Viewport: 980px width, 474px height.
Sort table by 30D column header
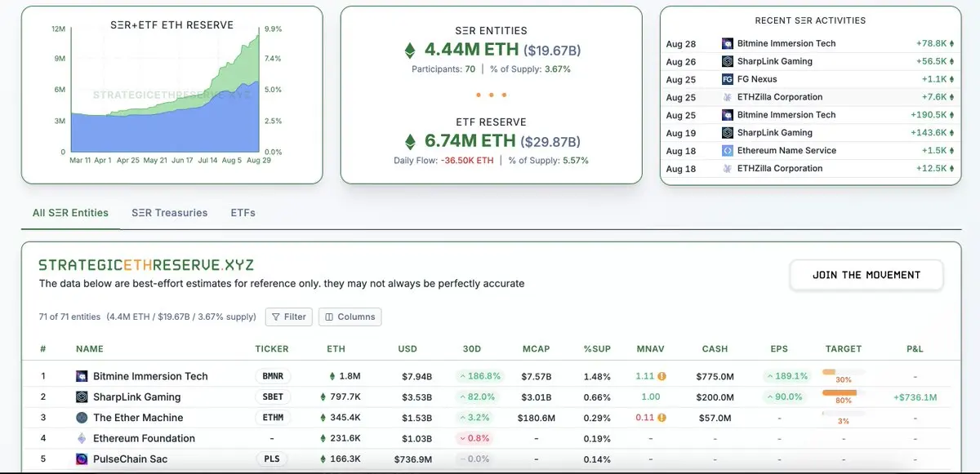pyautogui.click(x=472, y=349)
